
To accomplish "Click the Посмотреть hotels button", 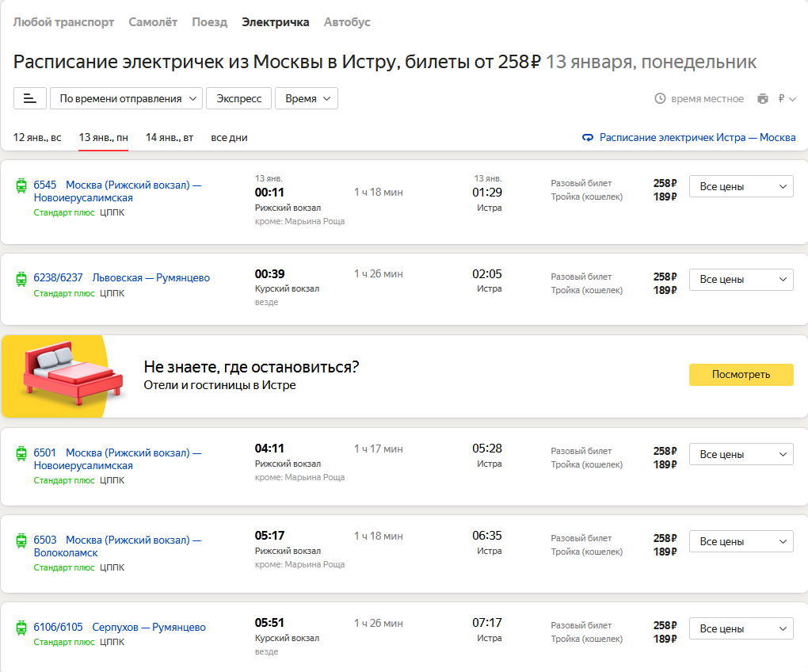I will pyautogui.click(x=741, y=375).
